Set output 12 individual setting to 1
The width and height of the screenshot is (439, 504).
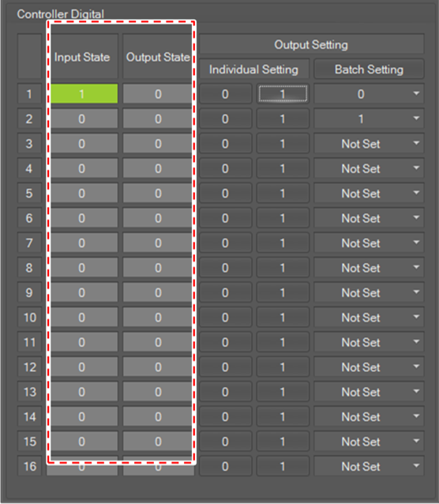click(283, 367)
